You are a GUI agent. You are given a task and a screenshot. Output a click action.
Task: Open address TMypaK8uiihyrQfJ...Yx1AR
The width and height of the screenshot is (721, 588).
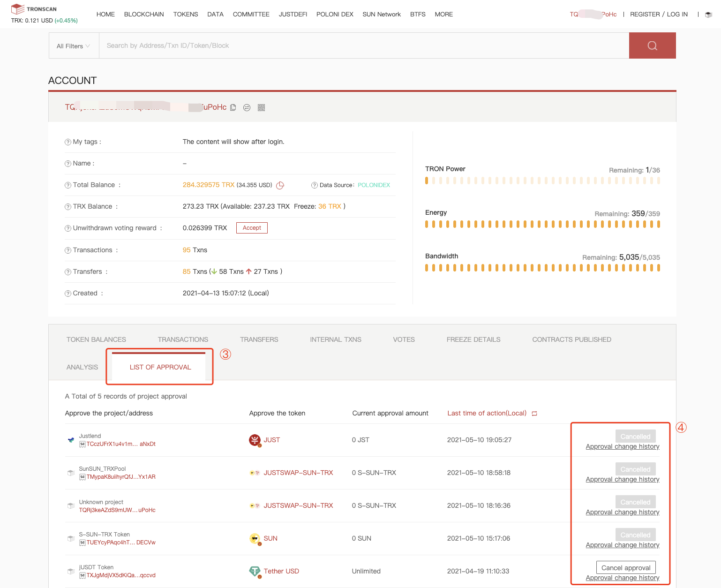(x=121, y=477)
